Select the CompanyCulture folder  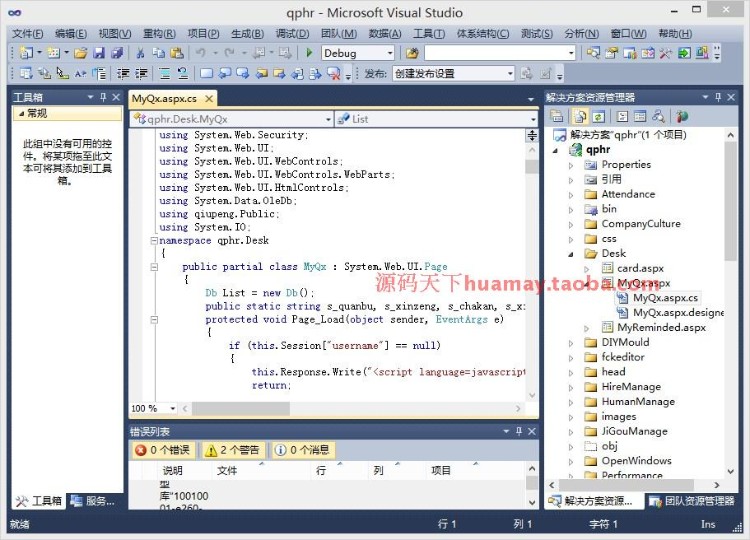(x=641, y=224)
